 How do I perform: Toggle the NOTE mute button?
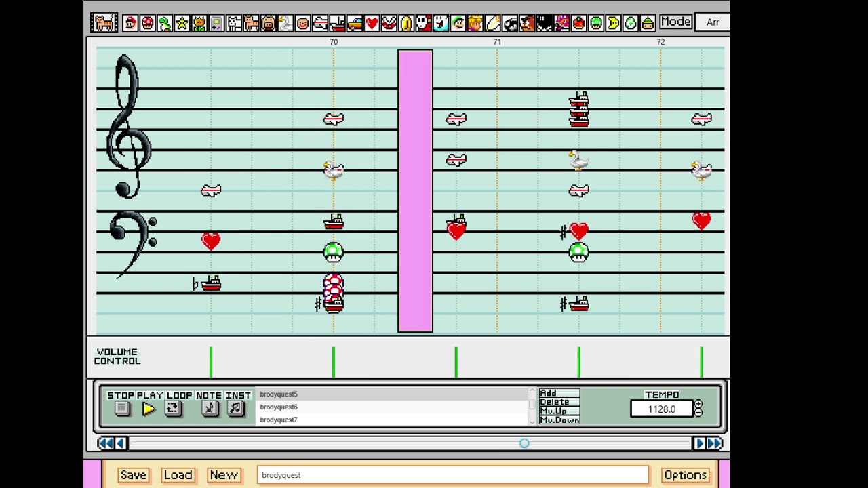(x=210, y=409)
